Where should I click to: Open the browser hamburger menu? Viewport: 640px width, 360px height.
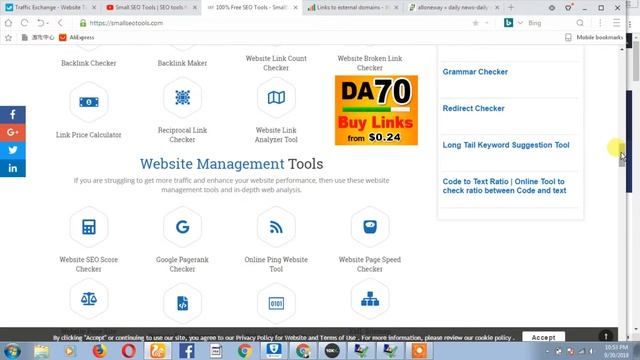click(616, 23)
